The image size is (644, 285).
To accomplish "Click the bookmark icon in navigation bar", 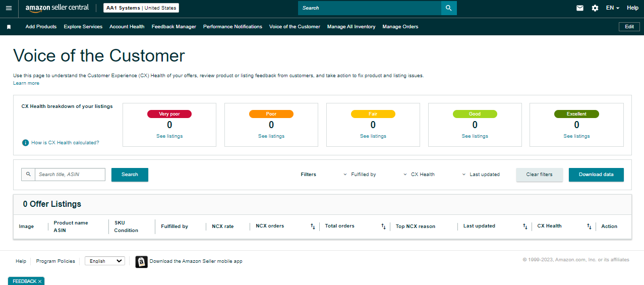I will tap(9, 27).
